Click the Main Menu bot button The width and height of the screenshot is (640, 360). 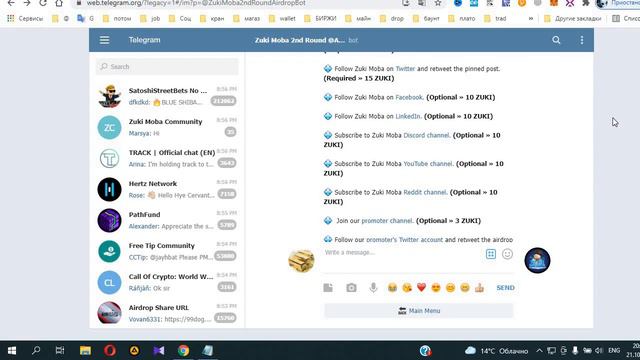(419, 311)
